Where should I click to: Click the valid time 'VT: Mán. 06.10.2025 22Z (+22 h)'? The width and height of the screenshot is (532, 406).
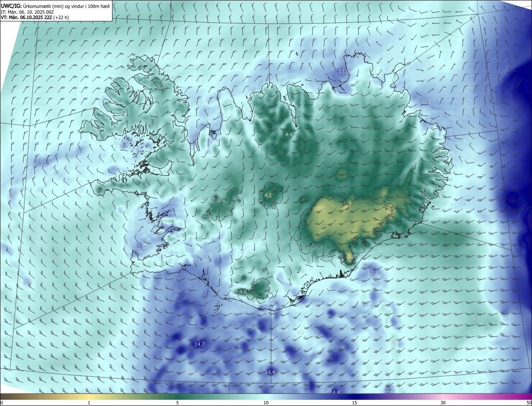tap(35, 17)
